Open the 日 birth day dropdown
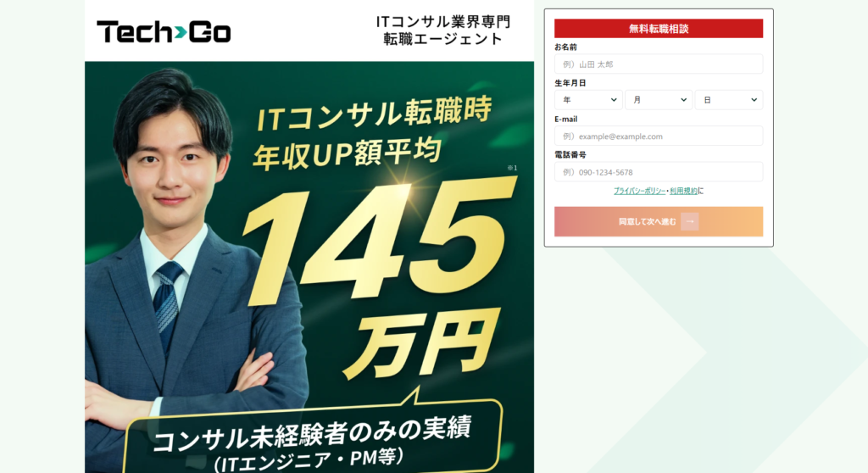The height and width of the screenshot is (473, 868). [x=729, y=100]
